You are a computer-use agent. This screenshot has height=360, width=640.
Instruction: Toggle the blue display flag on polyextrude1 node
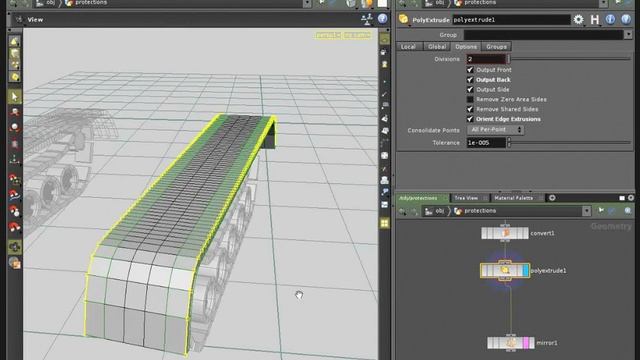coord(525,270)
